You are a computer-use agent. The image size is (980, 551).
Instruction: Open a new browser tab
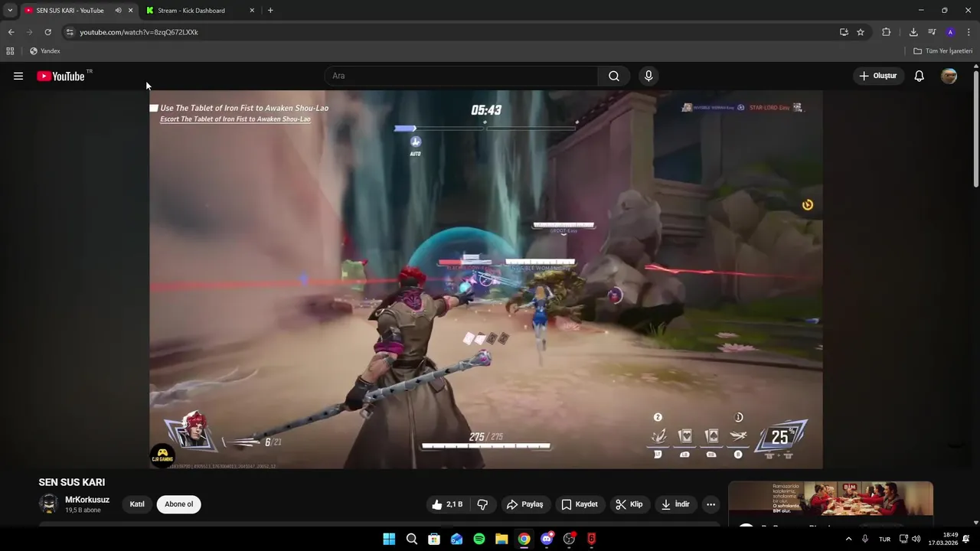[270, 10]
